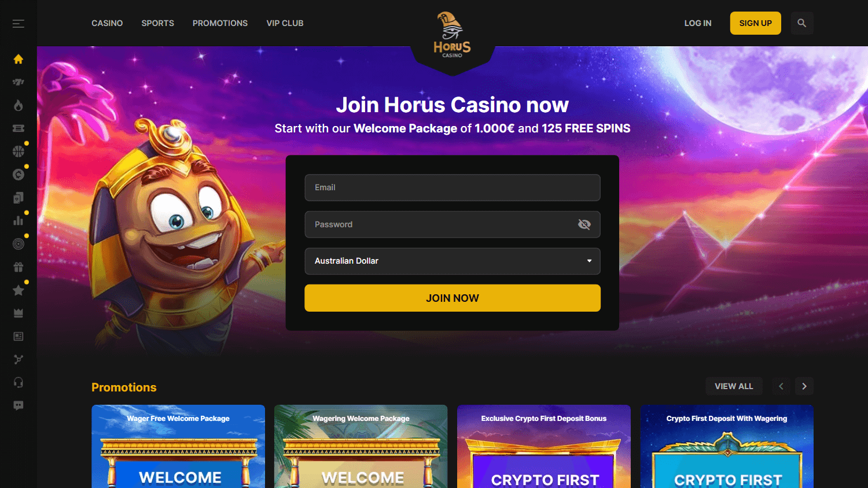Expand the Australian Dollar currency dropdown
Screen dimensions: 868x488
453,261
